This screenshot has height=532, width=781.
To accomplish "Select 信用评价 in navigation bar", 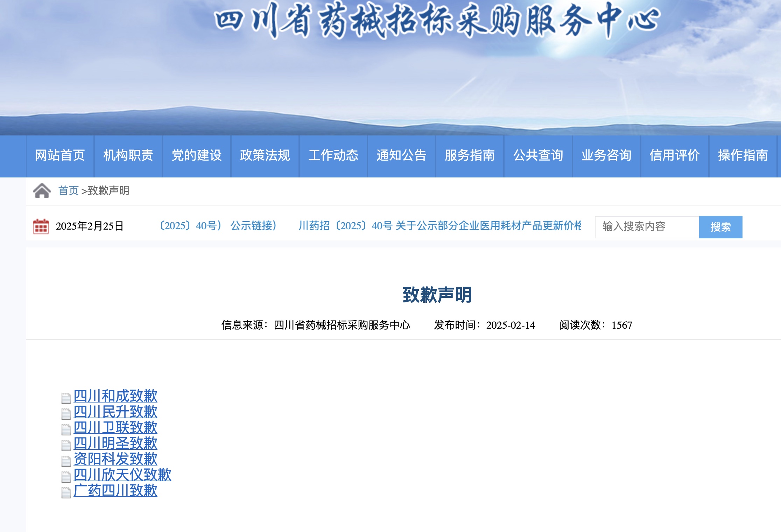I will [674, 155].
